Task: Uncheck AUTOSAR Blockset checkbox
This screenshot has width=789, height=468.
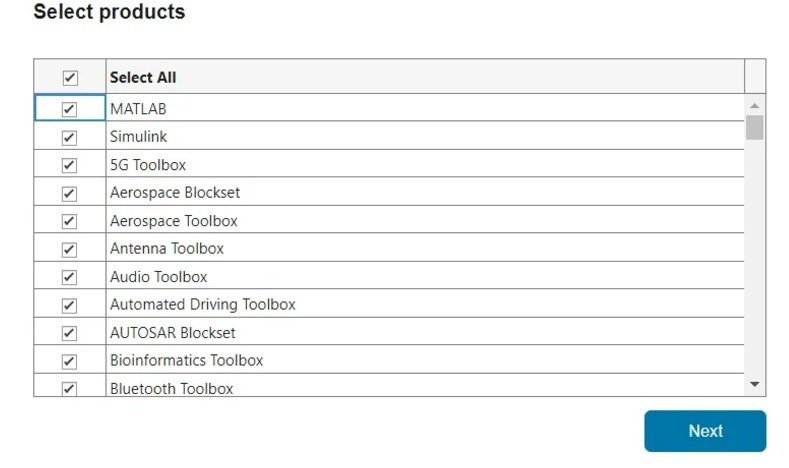Action: pyautogui.click(x=70, y=333)
